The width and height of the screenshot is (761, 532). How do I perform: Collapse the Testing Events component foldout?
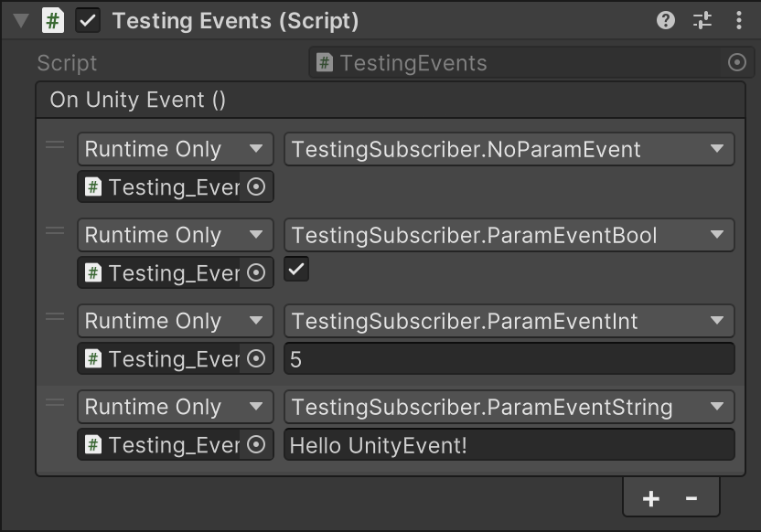pos(20,21)
